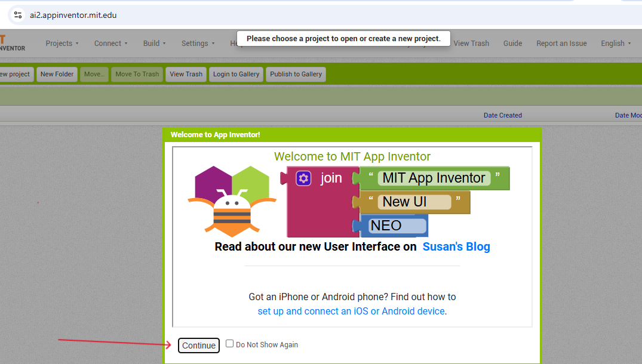Click the Move... toolbar button
The image size is (642, 364).
tap(94, 75)
